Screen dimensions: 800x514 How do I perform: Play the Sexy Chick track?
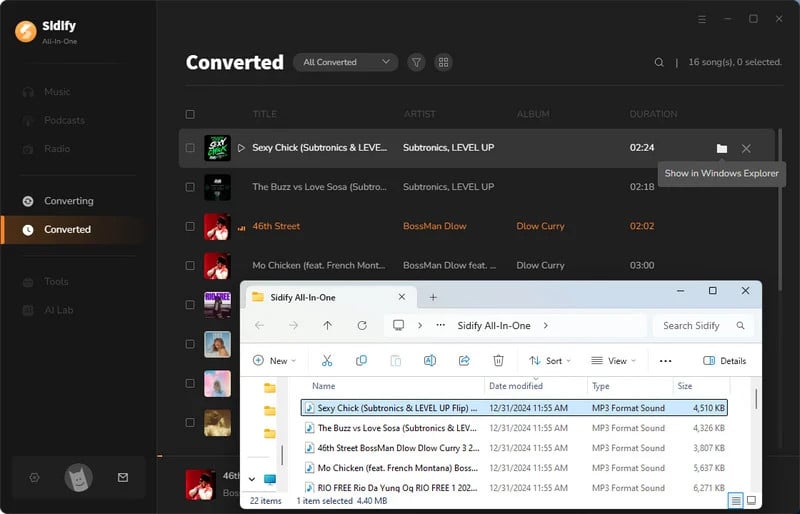241,148
